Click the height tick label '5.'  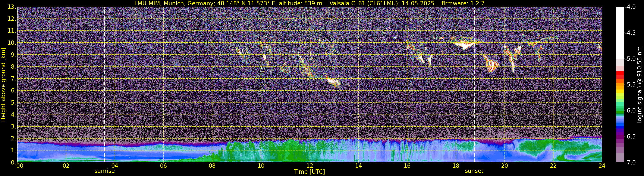pos(13,103)
